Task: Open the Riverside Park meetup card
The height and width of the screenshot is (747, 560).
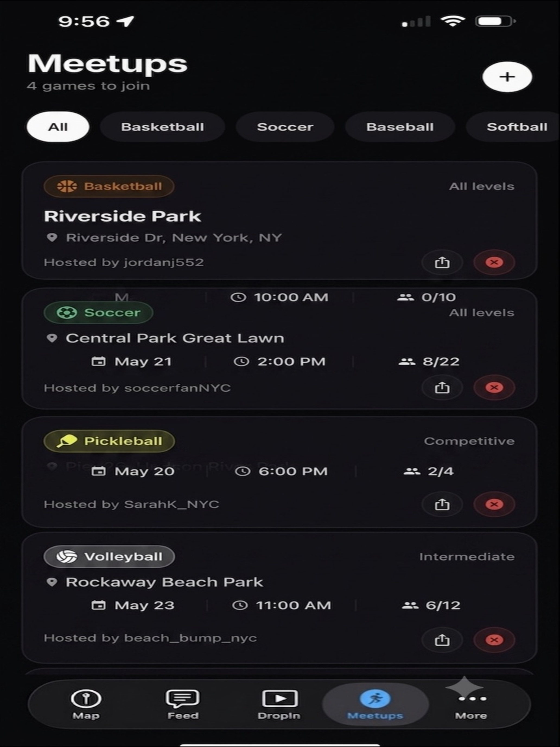Action: (x=279, y=220)
